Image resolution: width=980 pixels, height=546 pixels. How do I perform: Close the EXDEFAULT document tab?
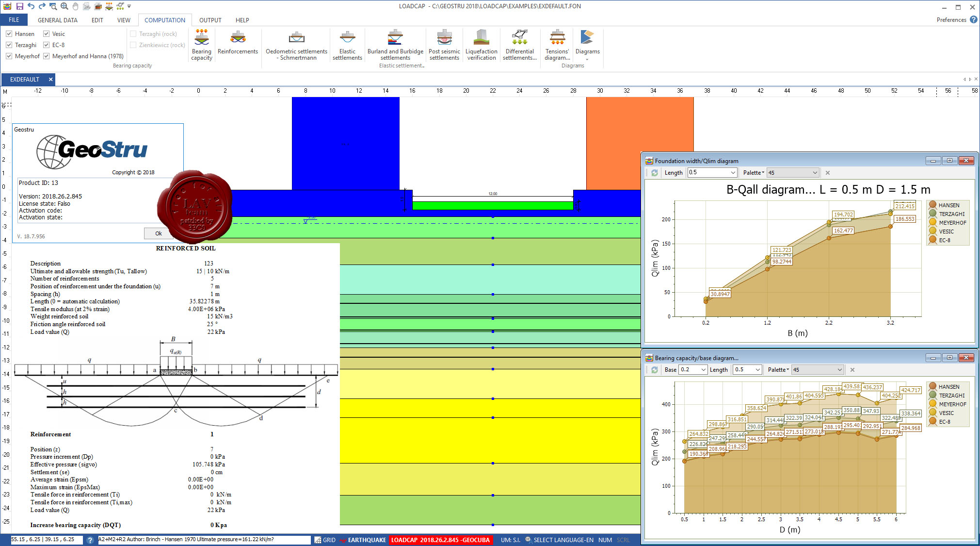50,79
